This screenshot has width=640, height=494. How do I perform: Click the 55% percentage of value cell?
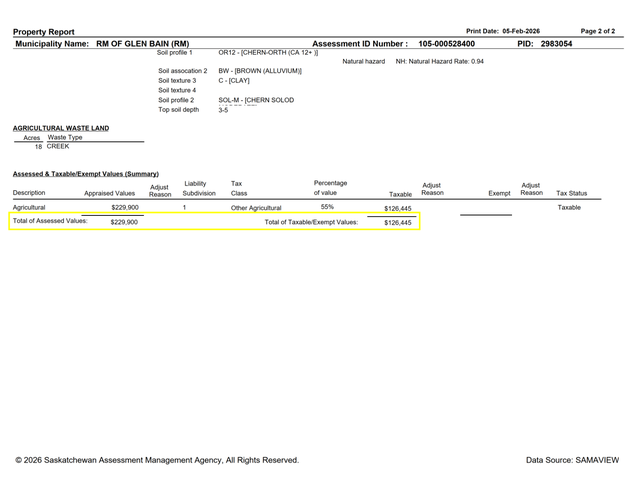tap(327, 206)
